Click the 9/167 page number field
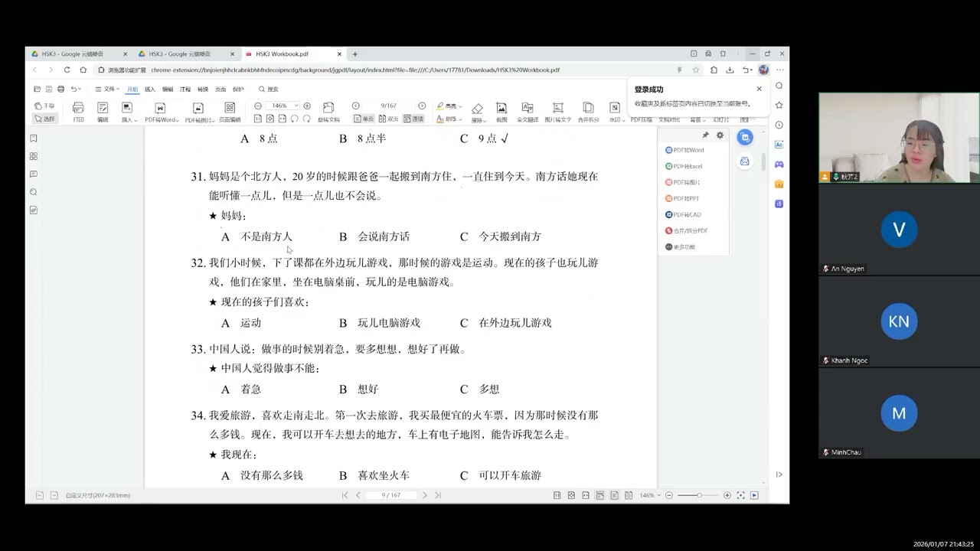980x551 pixels. pyautogui.click(x=389, y=106)
